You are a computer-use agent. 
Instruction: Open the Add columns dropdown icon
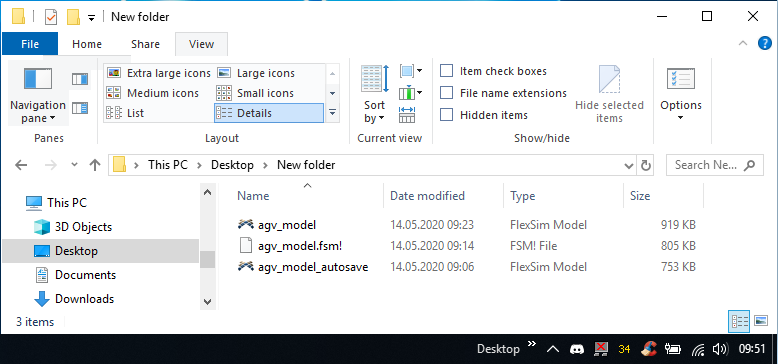pos(411,93)
